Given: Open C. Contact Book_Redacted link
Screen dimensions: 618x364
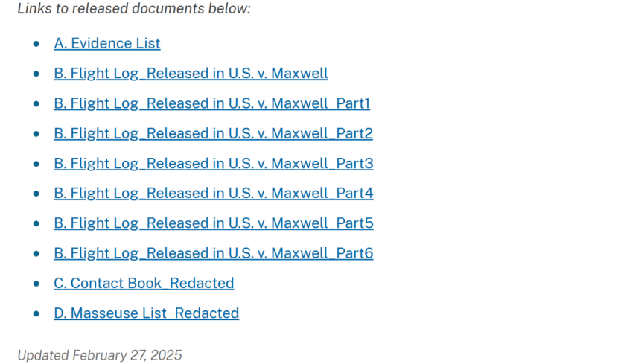Looking at the screenshot, I should pos(144,283).
